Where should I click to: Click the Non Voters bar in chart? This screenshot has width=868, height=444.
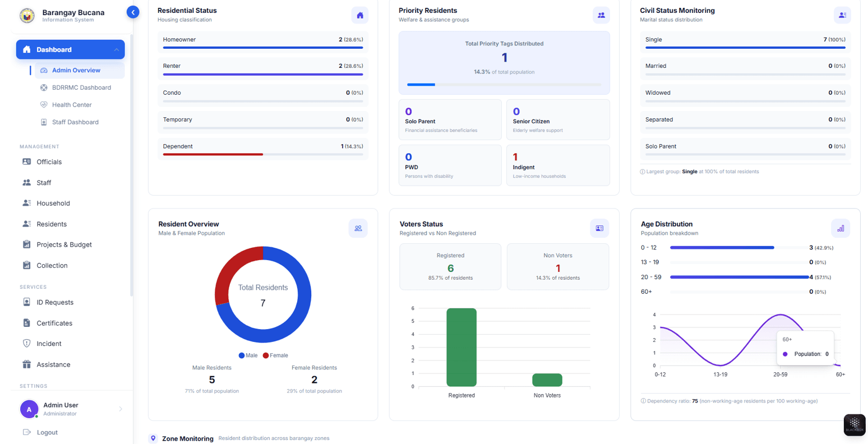point(547,380)
